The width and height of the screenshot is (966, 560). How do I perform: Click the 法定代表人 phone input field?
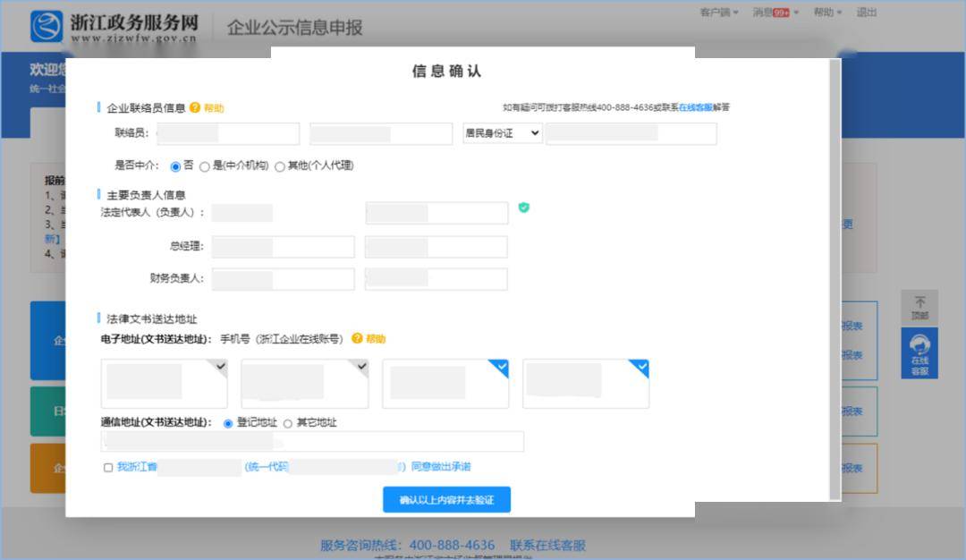(x=436, y=213)
